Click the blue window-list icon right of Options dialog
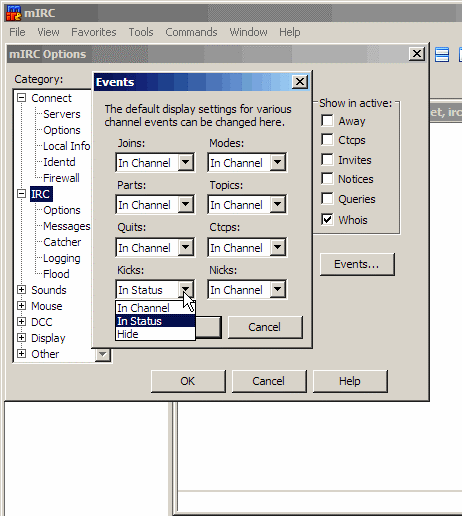This screenshot has height=516, width=462. [442, 54]
